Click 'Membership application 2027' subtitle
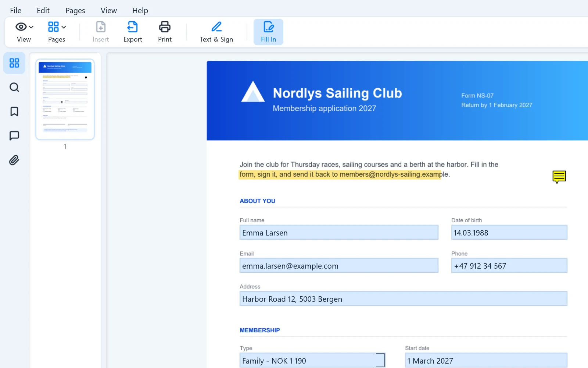Image resolution: width=588 pixels, height=368 pixels. click(324, 109)
